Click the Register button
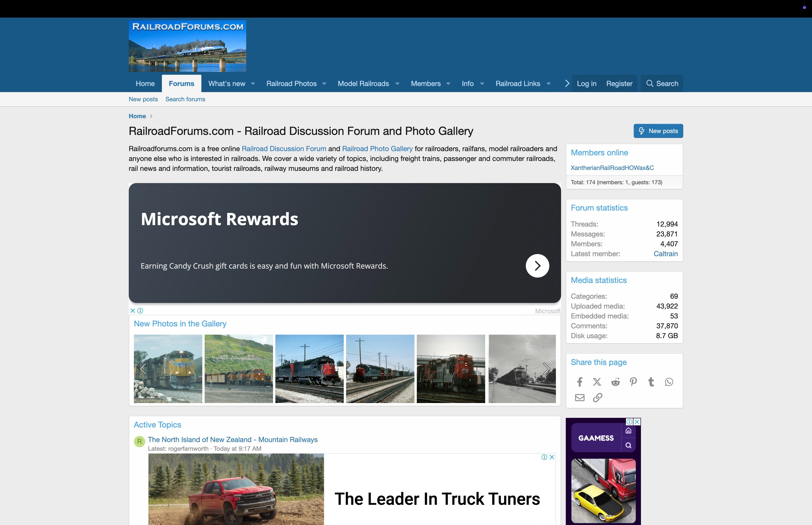The height and width of the screenshot is (525, 812). 619,83
